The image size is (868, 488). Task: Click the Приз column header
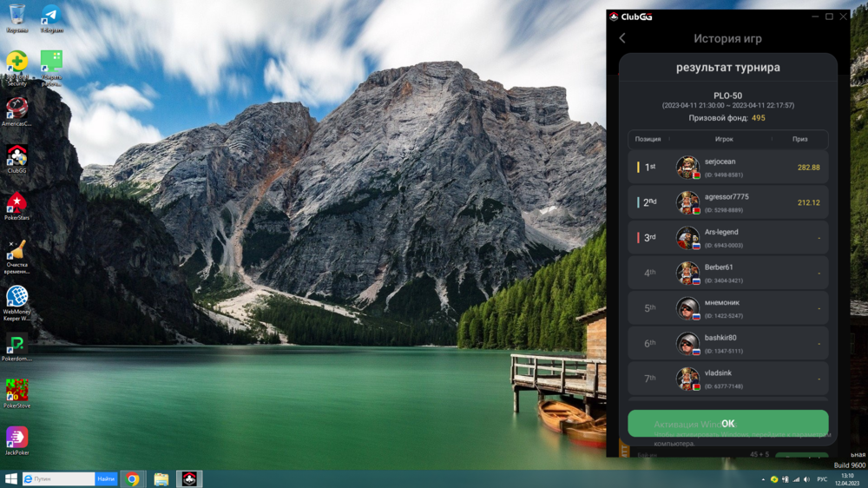coord(799,139)
